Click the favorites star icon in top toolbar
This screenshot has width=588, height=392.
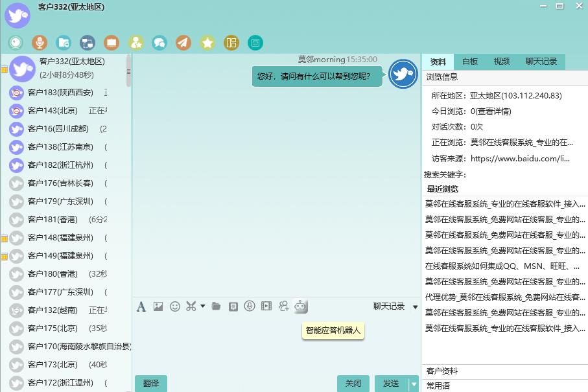click(207, 42)
